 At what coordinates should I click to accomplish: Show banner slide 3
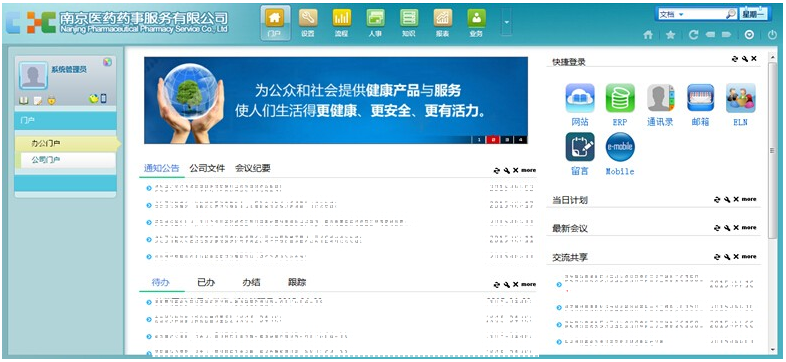[507, 139]
